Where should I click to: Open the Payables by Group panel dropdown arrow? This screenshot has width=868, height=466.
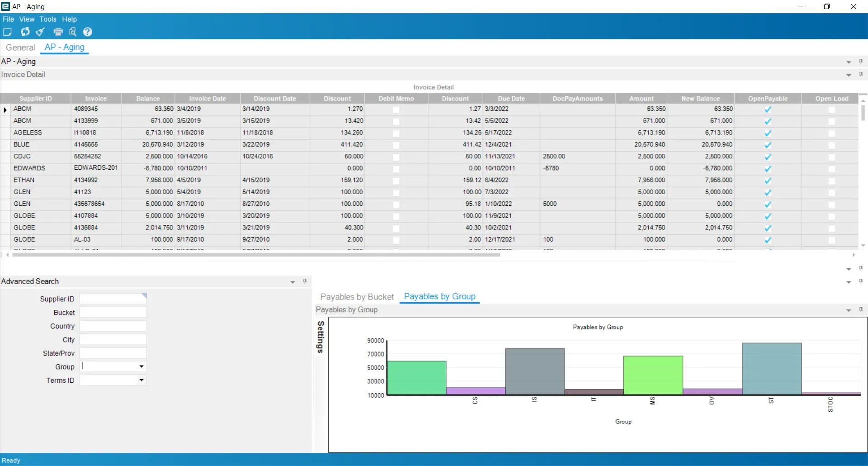(849, 310)
